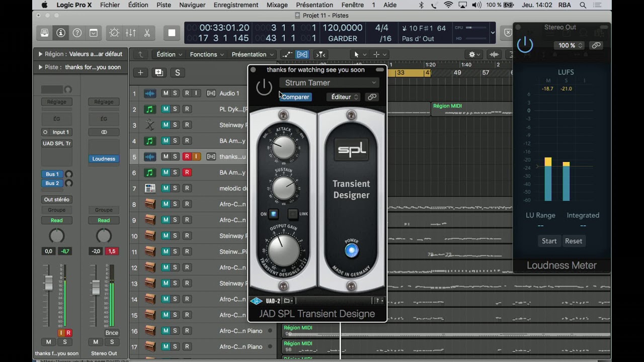Click the waveform zoom icon
644x362 pixels.
click(495, 54)
